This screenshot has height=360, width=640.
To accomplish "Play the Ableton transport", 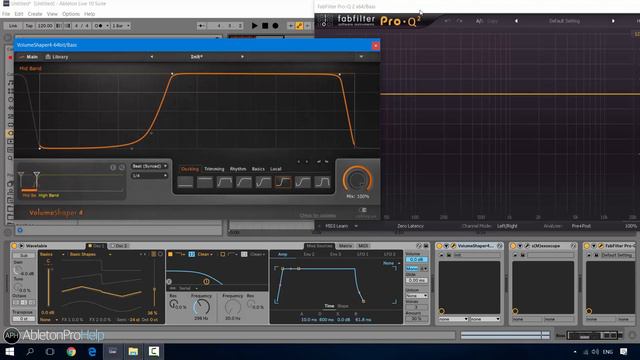I will point(254,26).
